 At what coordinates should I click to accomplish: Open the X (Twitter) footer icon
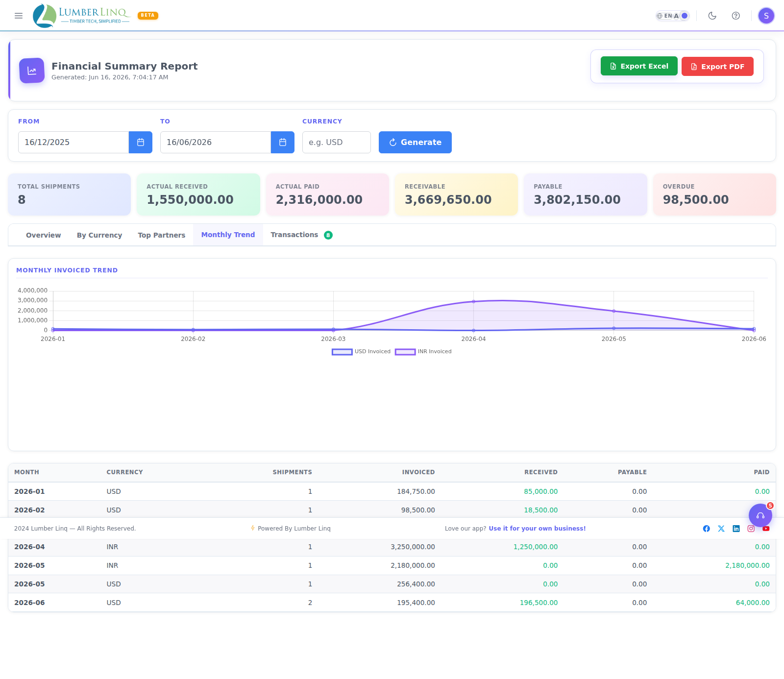point(721,529)
